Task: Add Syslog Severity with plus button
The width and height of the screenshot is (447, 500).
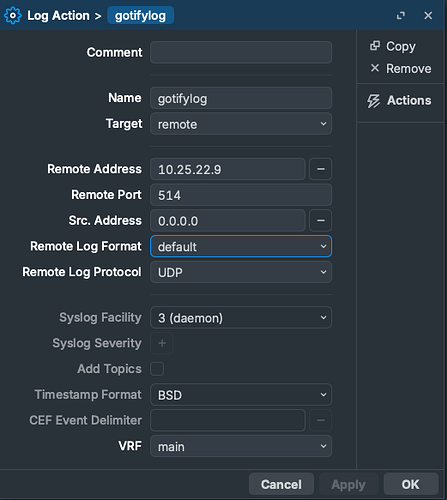Action: tap(162, 343)
